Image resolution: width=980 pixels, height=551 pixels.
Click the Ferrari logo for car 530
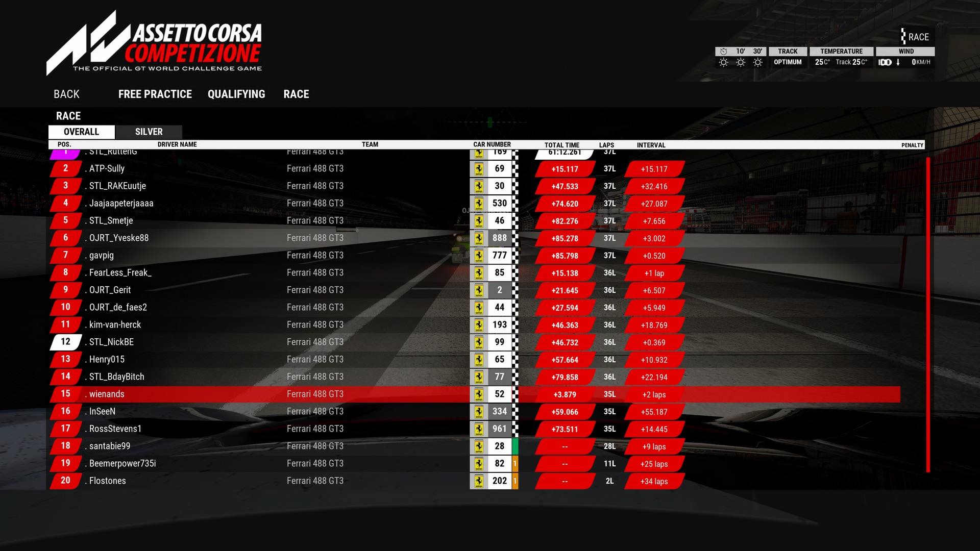pos(479,204)
